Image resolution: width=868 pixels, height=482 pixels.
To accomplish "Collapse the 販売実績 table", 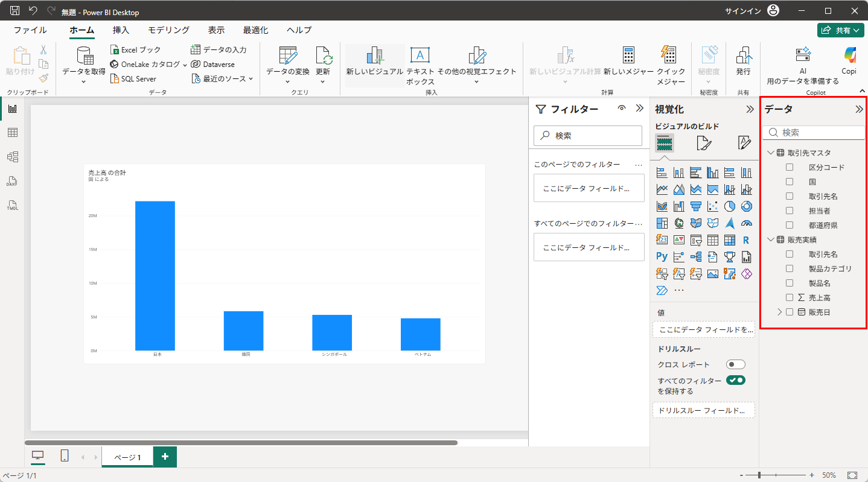I will coord(770,239).
